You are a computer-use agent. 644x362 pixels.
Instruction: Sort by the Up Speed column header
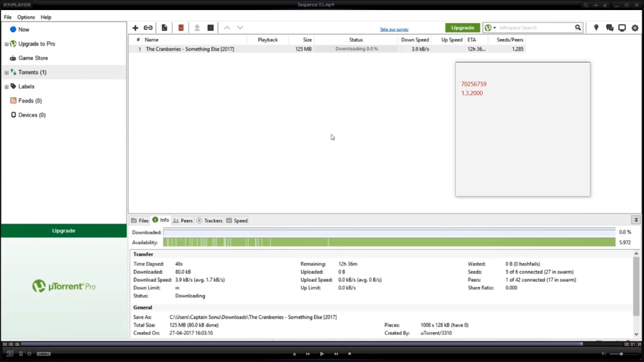coord(449,40)
